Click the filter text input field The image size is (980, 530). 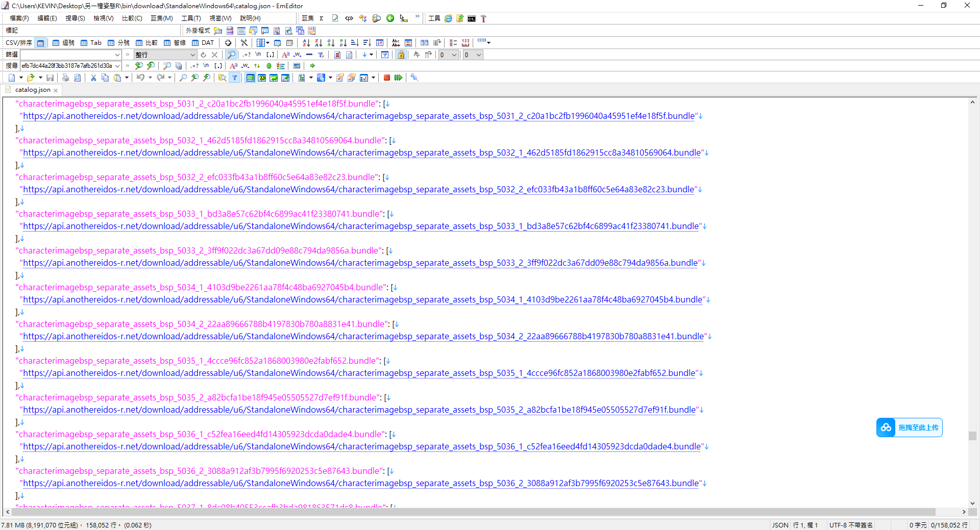[66, 55]
